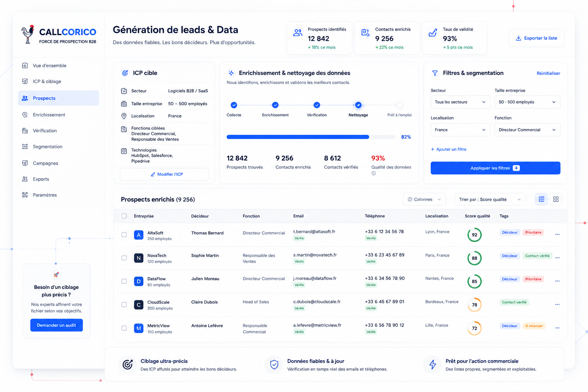Check the NovaTech row checkbox
The height and width of the screenshot is (392, 588).
point(124,258)
